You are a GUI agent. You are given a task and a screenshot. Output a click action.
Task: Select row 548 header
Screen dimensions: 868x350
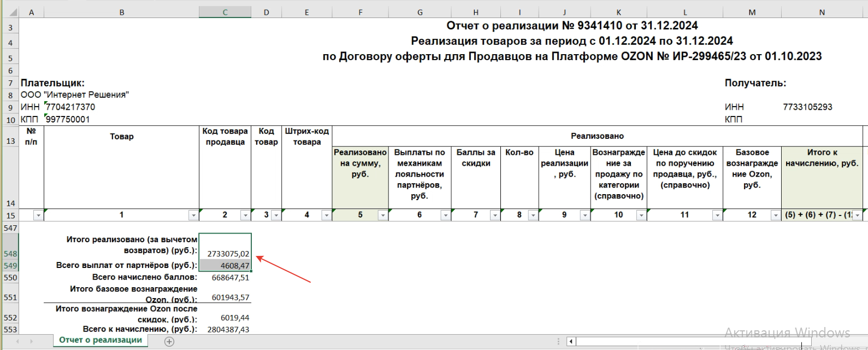10,254
